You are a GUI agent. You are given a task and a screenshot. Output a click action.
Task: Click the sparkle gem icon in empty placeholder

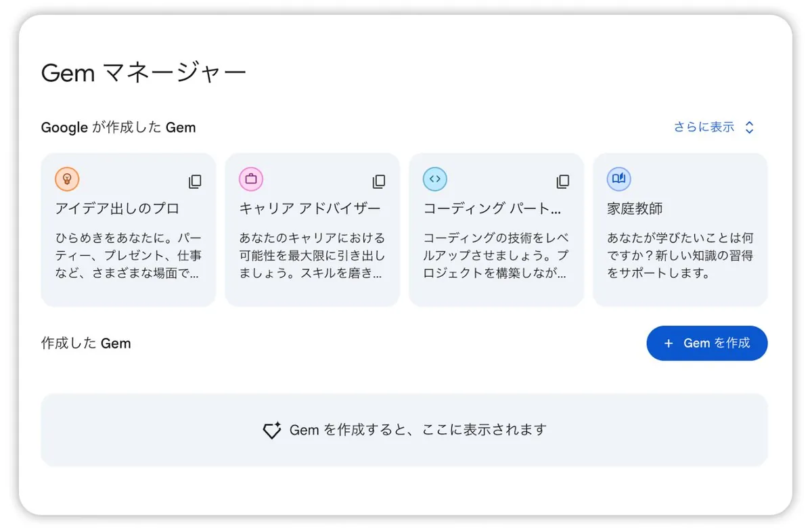pos(272,430)
